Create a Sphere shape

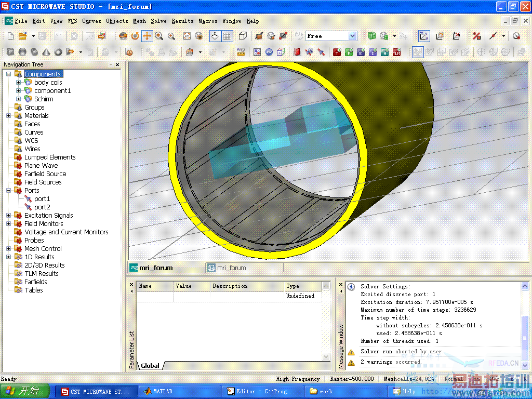(22, 52)
